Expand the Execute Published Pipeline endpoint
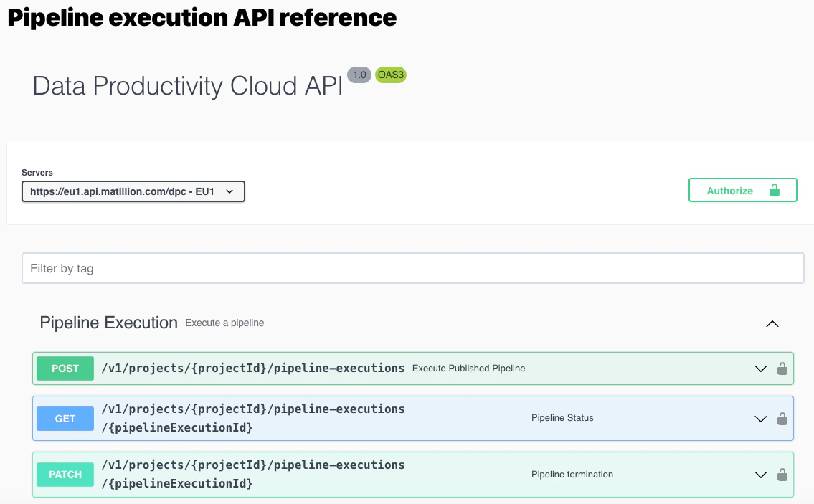 [760, 368]
